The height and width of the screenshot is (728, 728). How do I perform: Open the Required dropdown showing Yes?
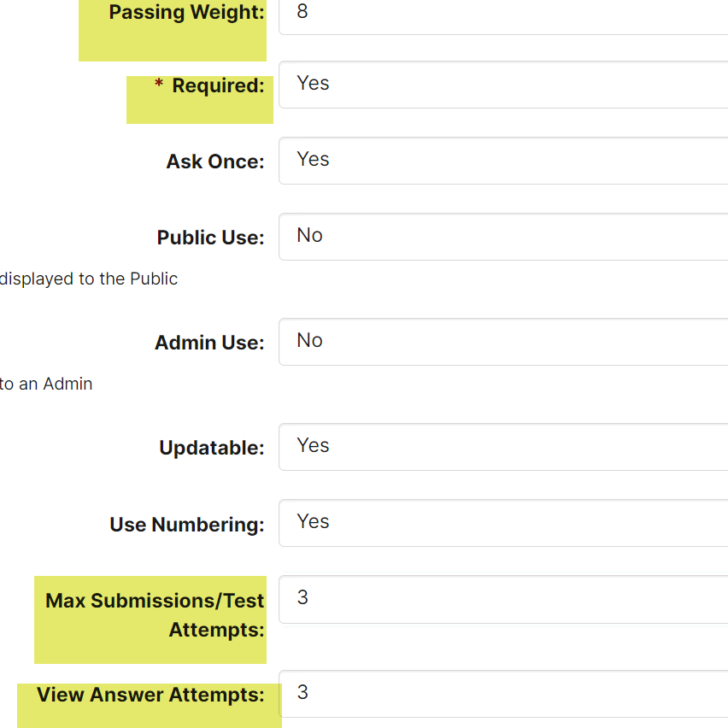tap(502, 84)
